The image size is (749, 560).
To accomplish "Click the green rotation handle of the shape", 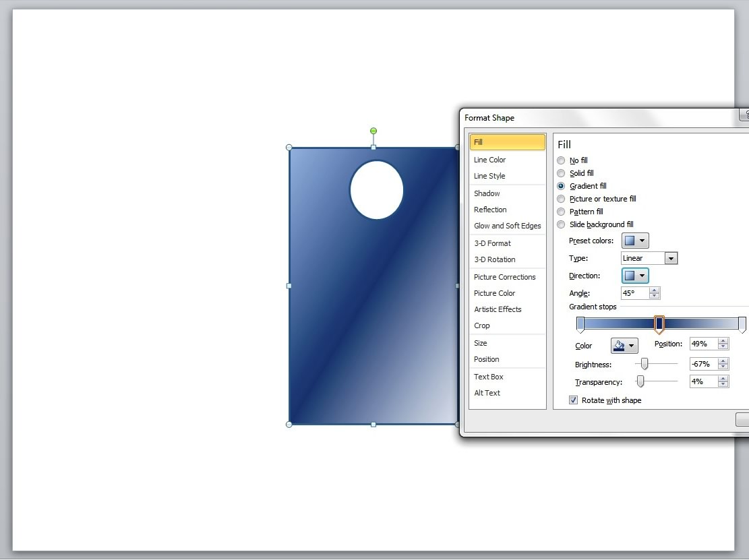I will tap(373, 131).
